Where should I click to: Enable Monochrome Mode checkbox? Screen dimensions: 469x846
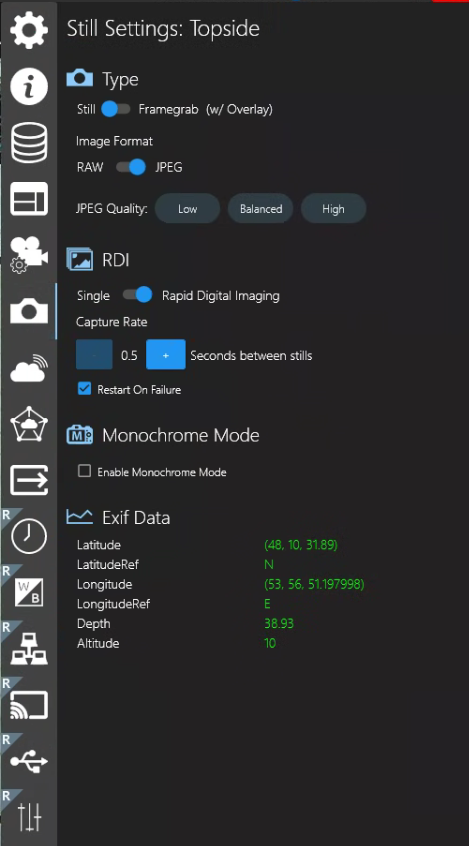coord(84,471)
